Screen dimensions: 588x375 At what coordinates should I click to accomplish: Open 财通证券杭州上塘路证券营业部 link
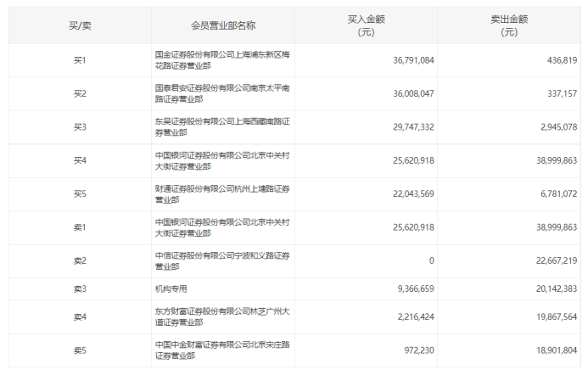tap(223, 194)
